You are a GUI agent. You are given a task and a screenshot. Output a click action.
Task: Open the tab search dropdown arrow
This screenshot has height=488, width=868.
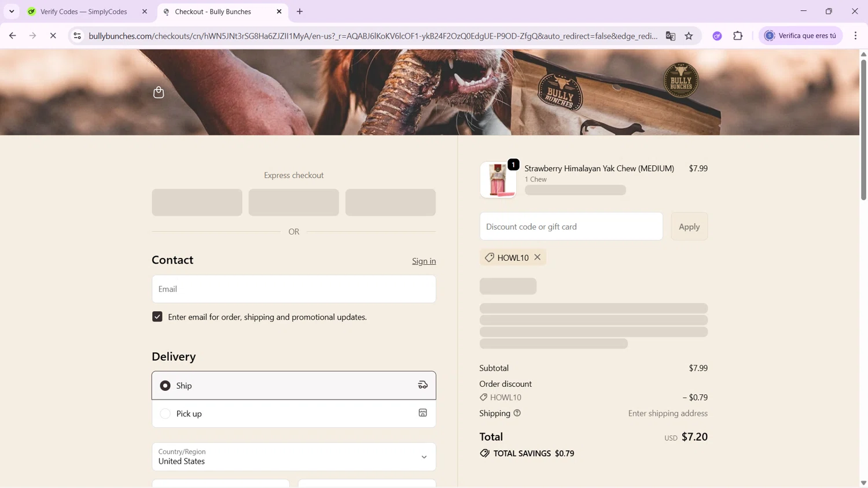click(x=12, y=12)
